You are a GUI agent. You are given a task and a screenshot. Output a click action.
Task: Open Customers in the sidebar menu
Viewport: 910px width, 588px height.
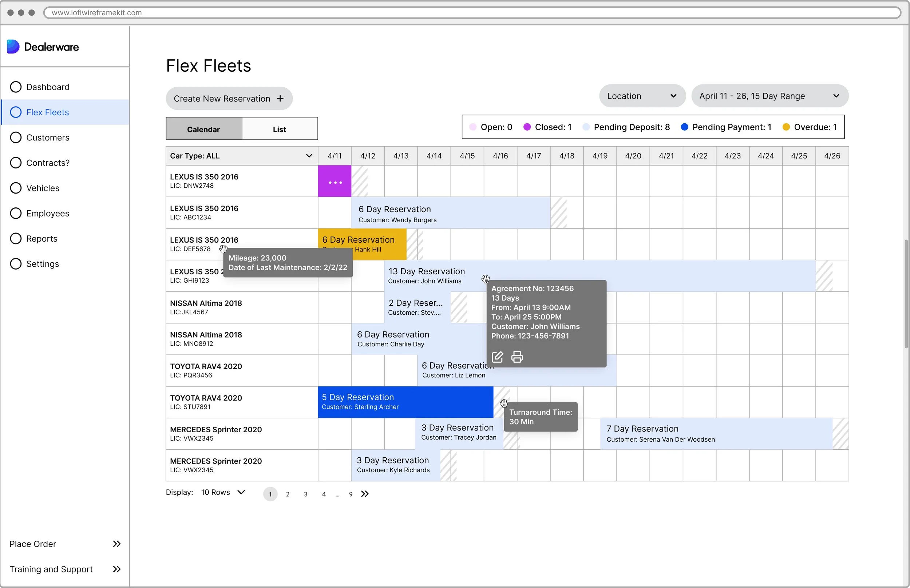(48, 138)
